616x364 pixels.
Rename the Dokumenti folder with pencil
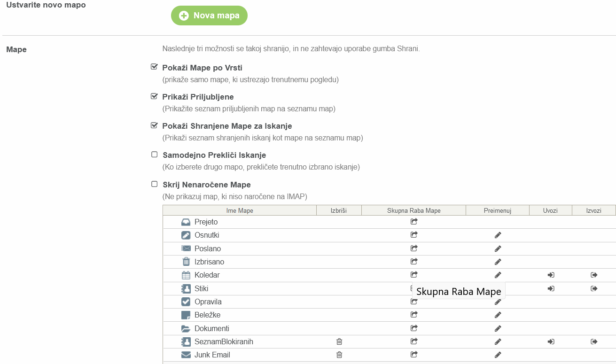pyautogui.click(x=498, y=328)
